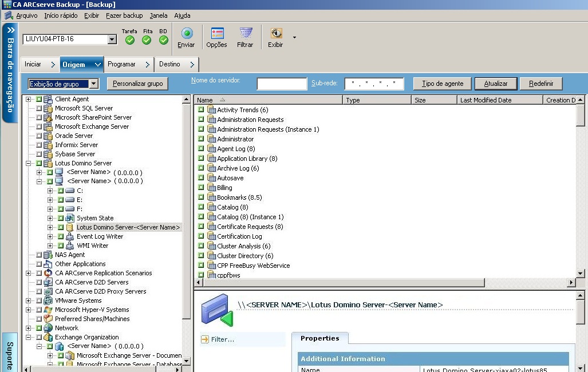588x372 pixels.
Task: Check the Catalog (8) (Instance 1) checkbox
Action: (201, 217)
